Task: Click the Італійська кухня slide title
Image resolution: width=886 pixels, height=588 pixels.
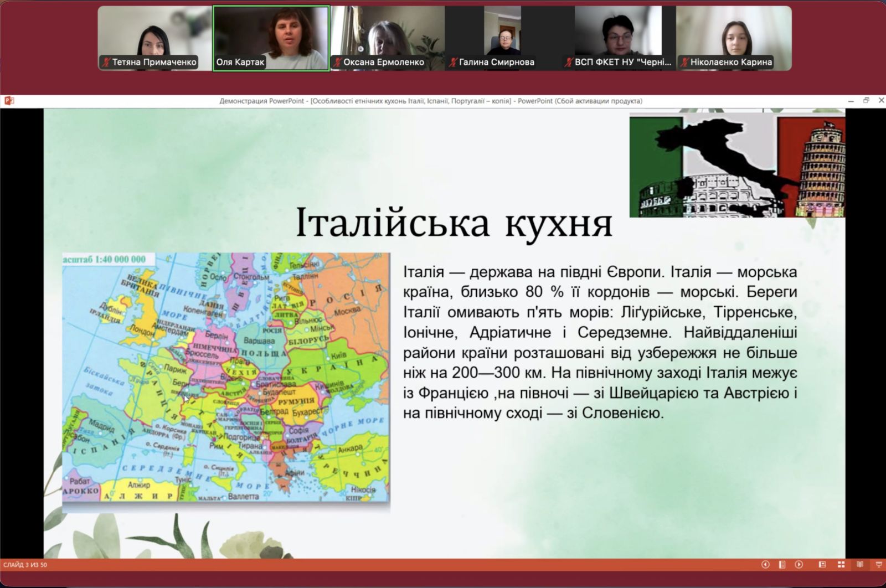Action: (454, 223)
